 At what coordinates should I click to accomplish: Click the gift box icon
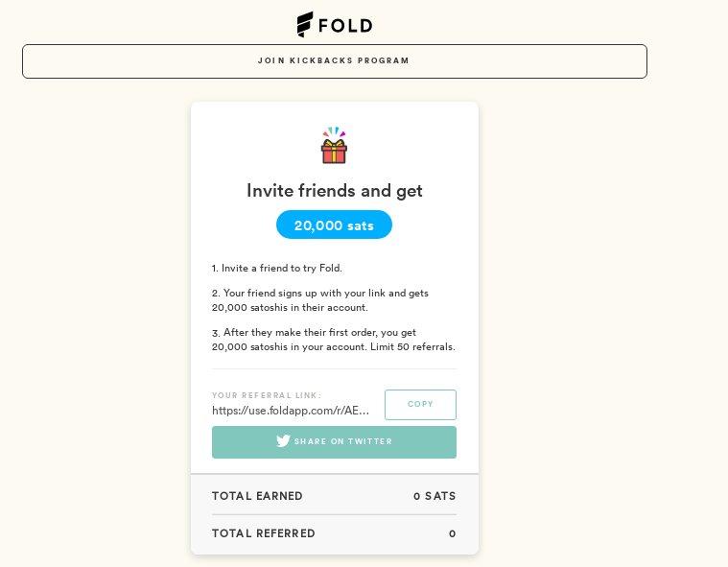point(334,152)
